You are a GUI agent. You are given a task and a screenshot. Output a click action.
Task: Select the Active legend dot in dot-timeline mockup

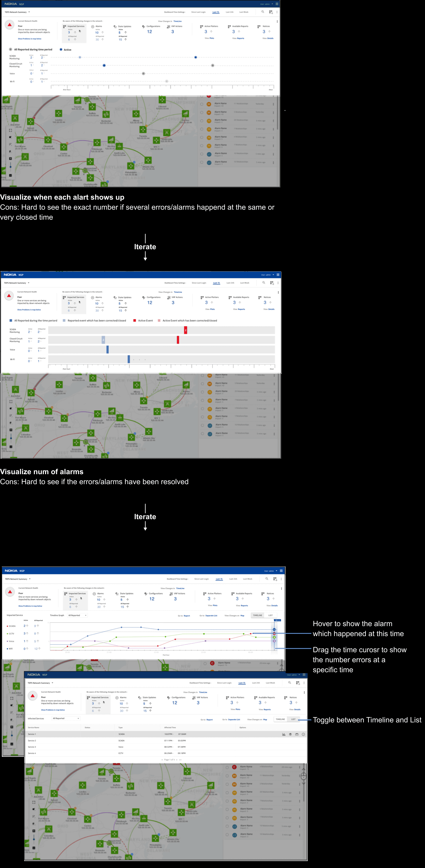pos(61,50)
